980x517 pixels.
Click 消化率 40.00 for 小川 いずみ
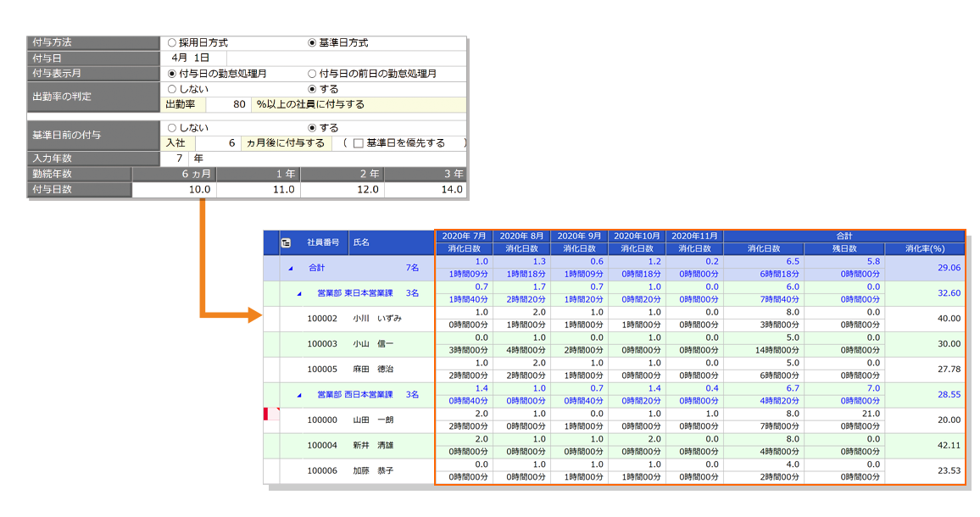[x=925, y=319]
